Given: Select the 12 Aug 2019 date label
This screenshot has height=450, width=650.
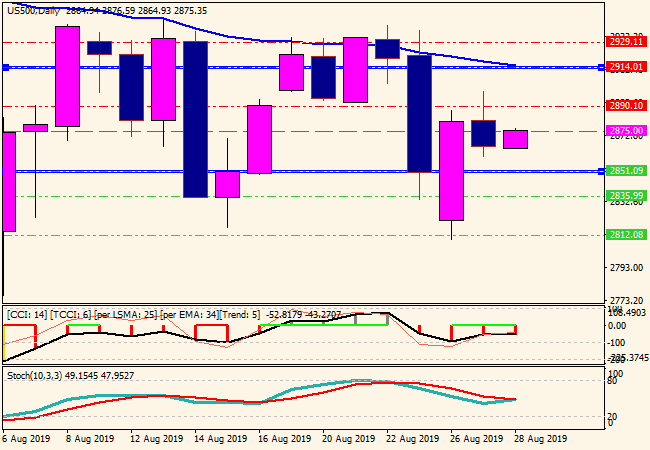Looking at the screenshot, I should 155,438.
